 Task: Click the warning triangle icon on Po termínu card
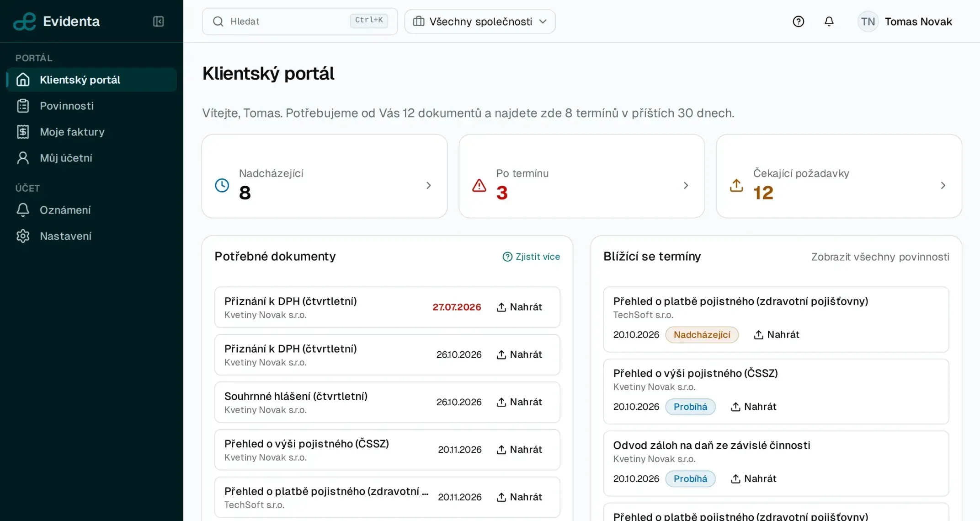point(479,185)
